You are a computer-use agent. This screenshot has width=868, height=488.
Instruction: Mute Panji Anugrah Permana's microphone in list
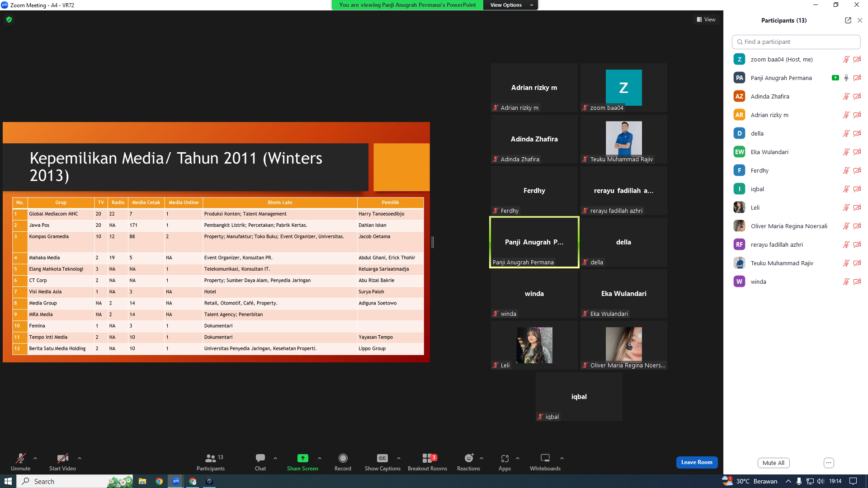(846, 78)
